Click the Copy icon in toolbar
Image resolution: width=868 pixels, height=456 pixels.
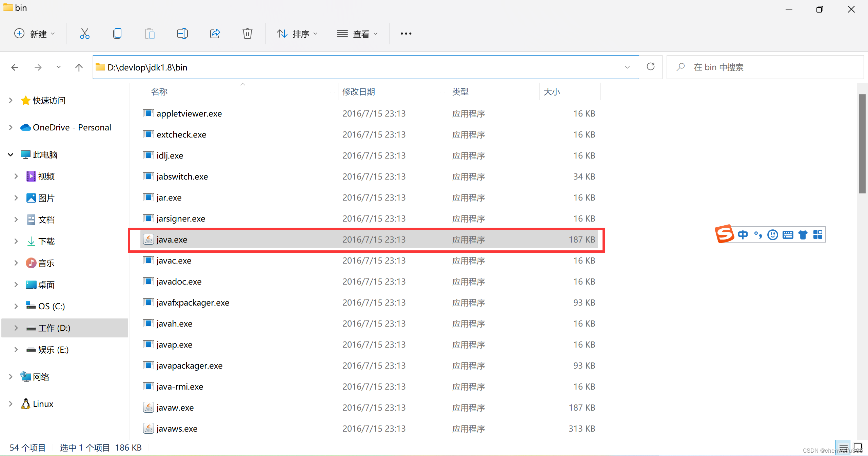tap(117, 34)
